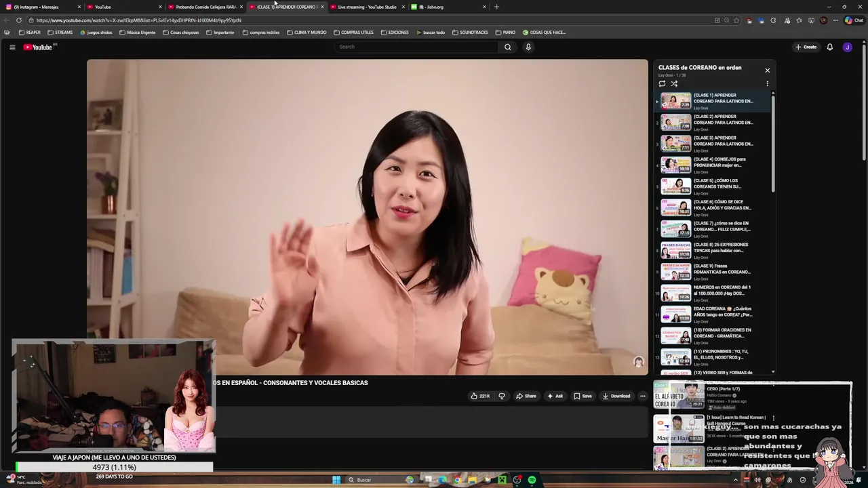Click the Create button
The image size is (868, 488).
point(806,47)
